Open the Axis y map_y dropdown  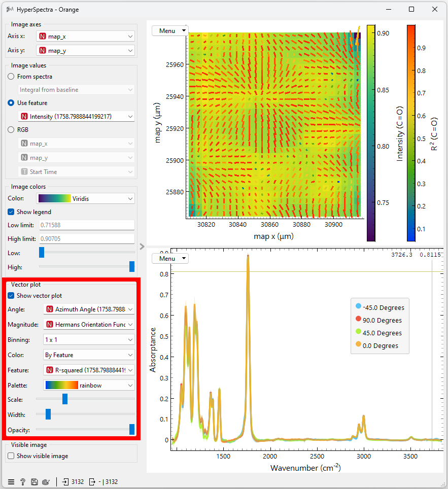tap(85, 50)
